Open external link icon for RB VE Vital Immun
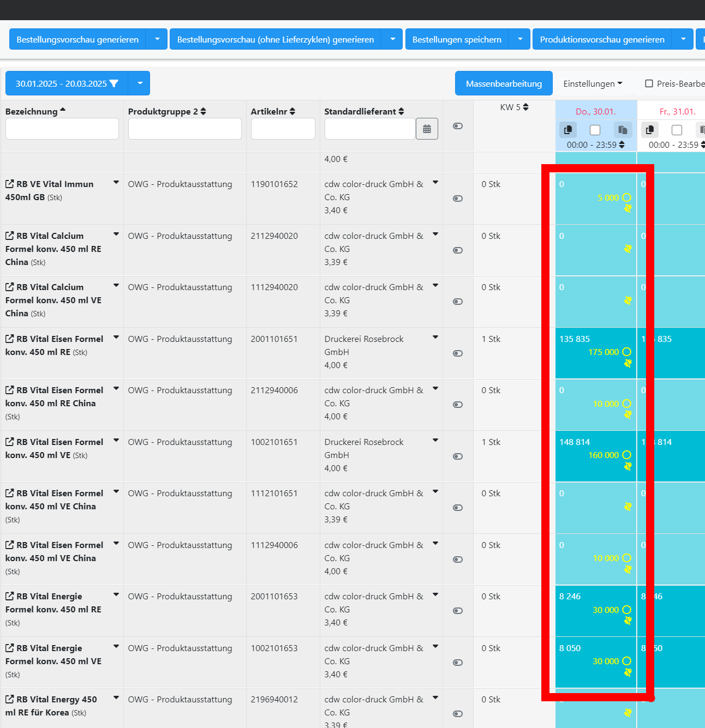 coord(10,184)
